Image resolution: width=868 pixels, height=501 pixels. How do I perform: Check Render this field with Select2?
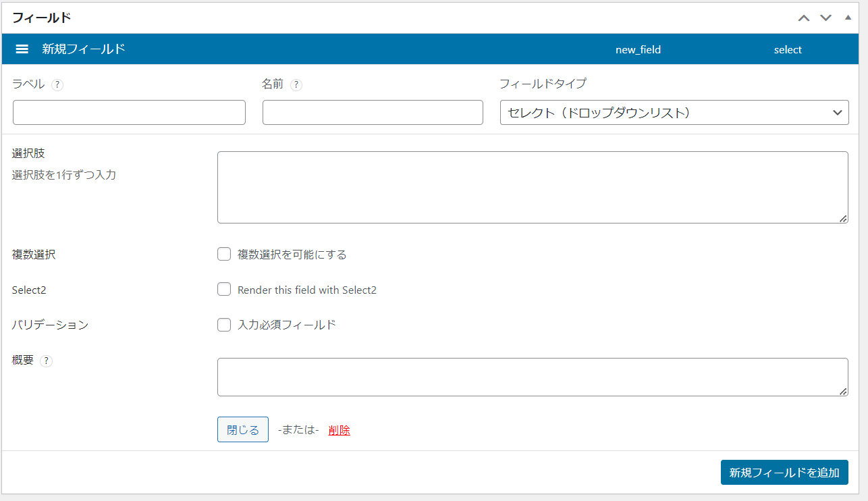coord(224,290)
